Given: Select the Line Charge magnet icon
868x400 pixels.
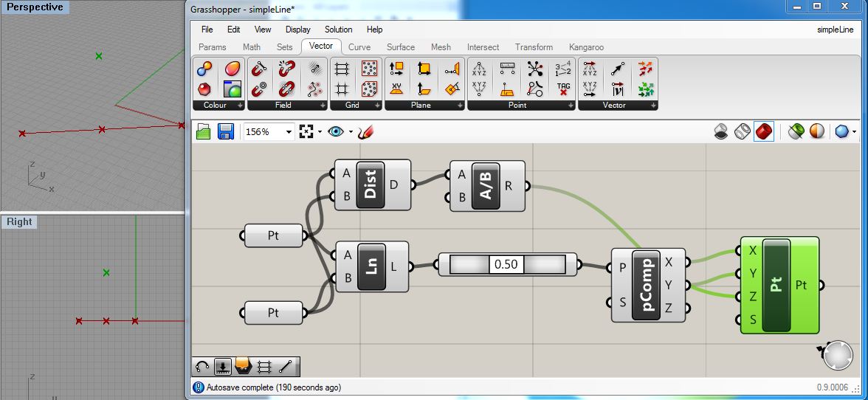Looking at the screenshot, I should click(259, 69).
